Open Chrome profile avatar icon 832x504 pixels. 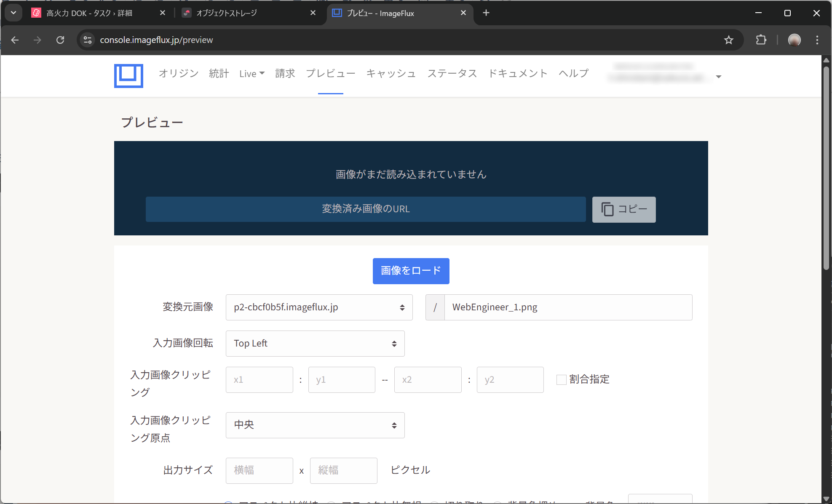(794, 40)
